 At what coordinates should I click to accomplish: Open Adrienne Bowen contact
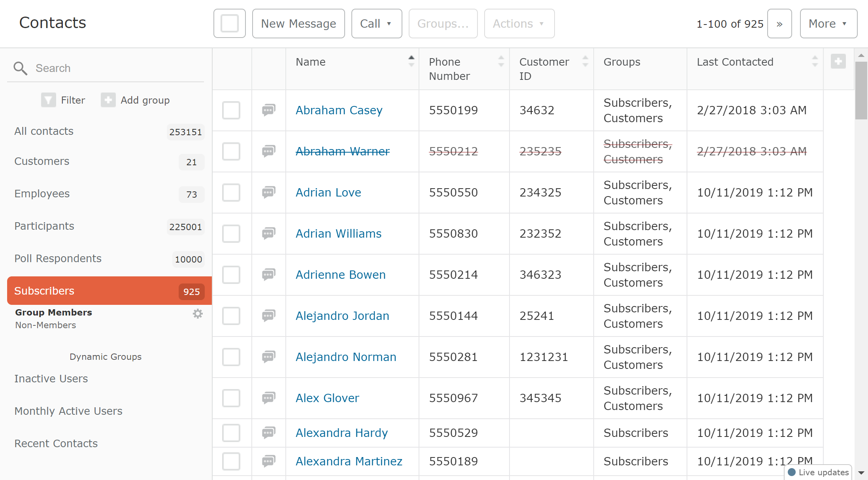(341, 274)
